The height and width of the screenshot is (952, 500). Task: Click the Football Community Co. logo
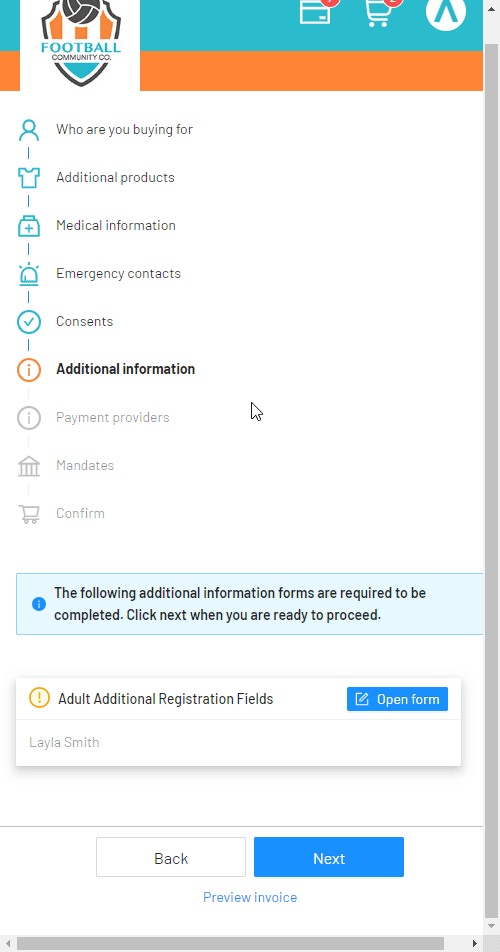coord(81,42)
